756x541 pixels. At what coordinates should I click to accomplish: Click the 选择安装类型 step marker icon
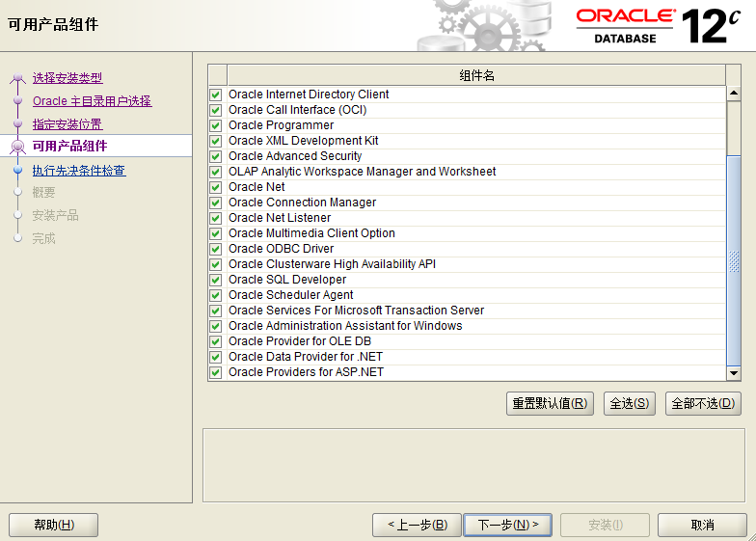click(17, 78)
